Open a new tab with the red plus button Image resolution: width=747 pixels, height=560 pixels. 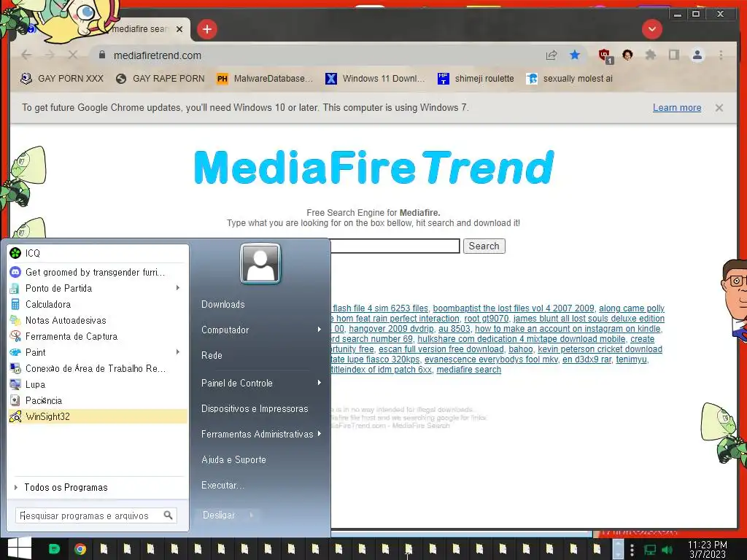(x=206, y=29)
